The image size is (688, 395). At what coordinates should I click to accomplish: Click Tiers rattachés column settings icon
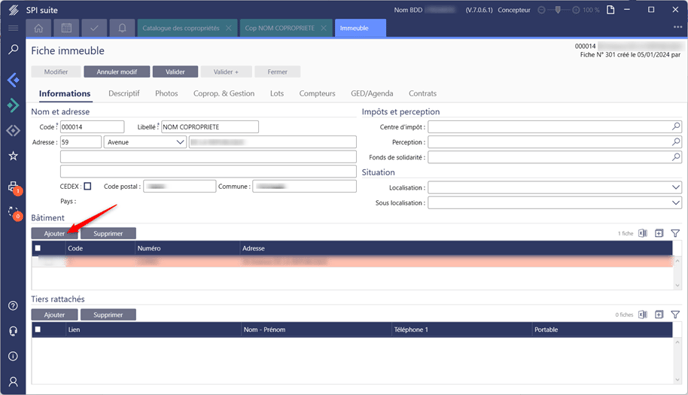(643, 314)
